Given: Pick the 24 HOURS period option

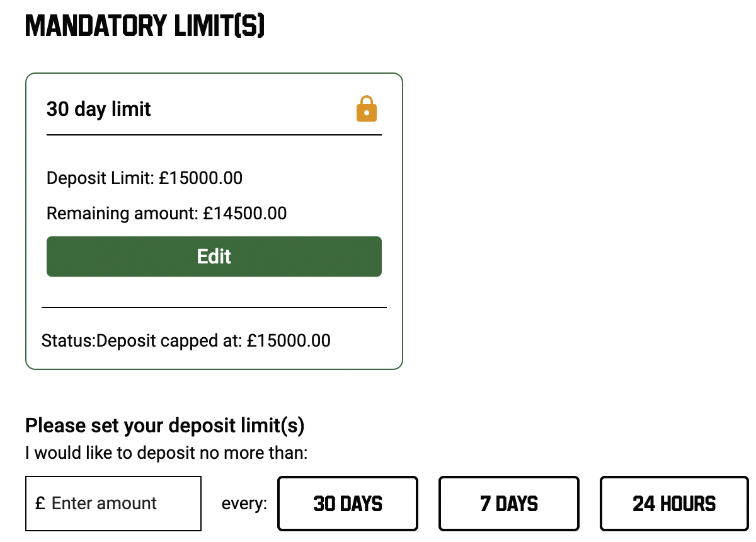Looking at the screenshot, I should click(674, 504).
